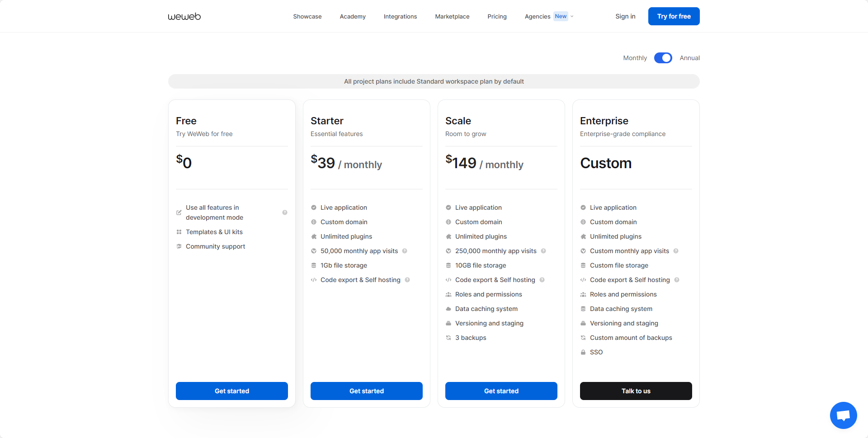Click help icon next to Starter Code export & Self hosting
This screenshot has height=438, width=868.
(x=407, y=280)
